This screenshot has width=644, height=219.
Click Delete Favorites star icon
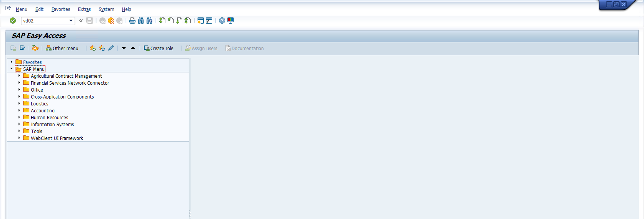102,48
